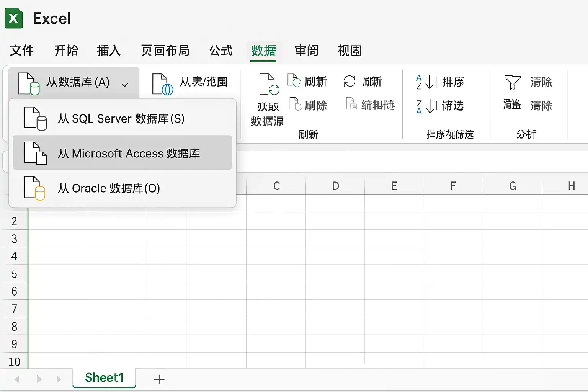Click the 清除 button at top right
This screenshot has width=588, height=392.
coord(541,82)
